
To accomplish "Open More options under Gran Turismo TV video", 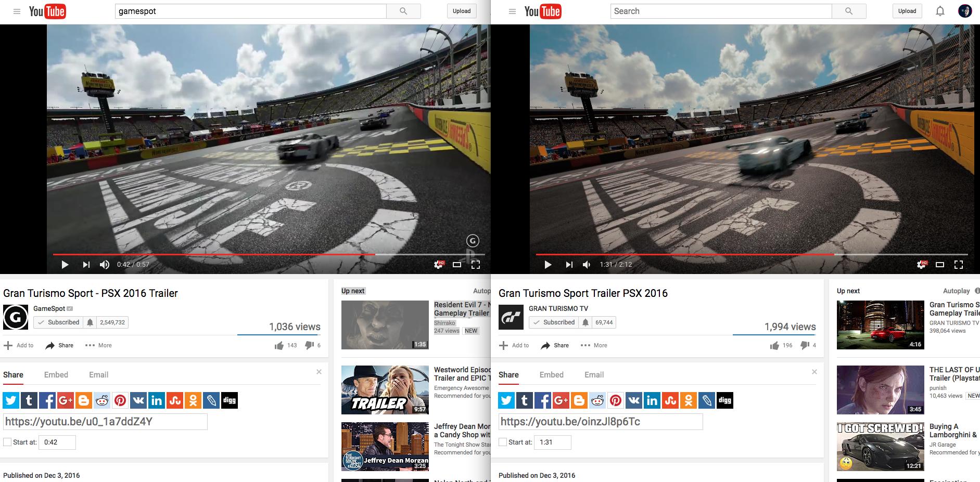I will coord(594,345).
